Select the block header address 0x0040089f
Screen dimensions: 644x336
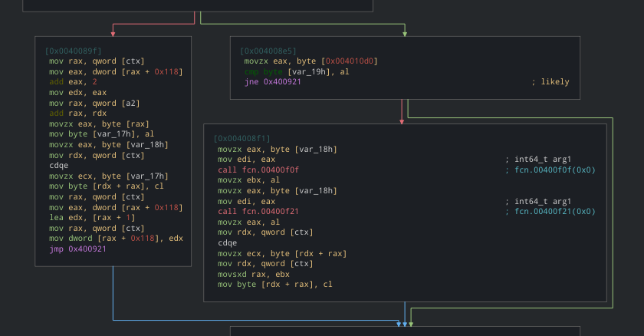click(x=73, y=50)
